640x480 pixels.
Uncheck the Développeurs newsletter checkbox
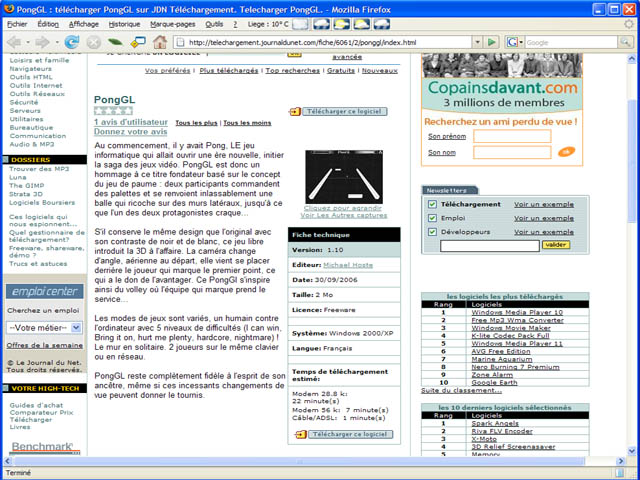click(x=432, y=232)
